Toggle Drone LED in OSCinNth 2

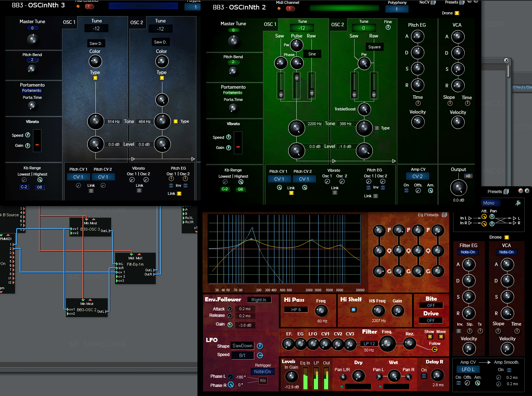pyautogui.click(x=457, y=13)
